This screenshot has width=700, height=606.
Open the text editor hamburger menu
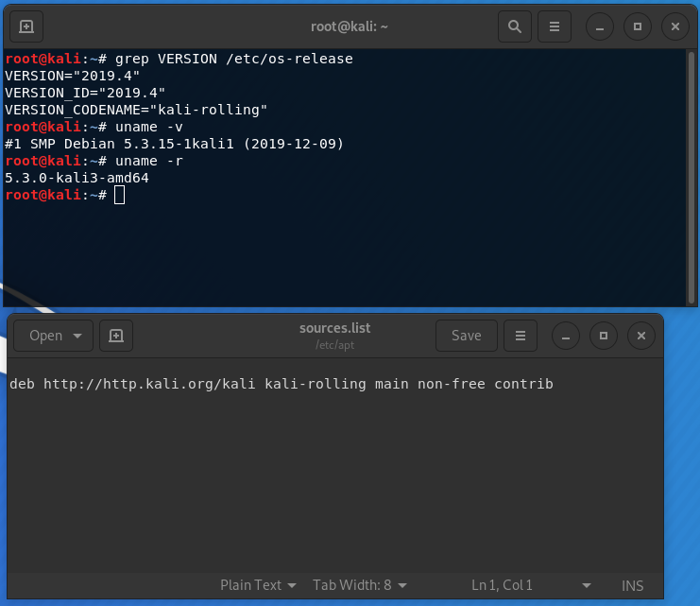point(520,335)
